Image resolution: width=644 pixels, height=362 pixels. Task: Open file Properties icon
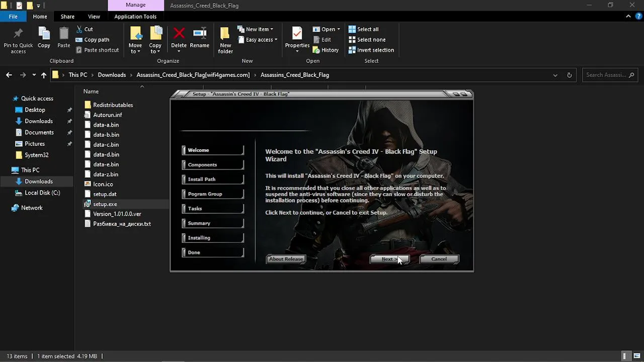click(x=297, y=34)
